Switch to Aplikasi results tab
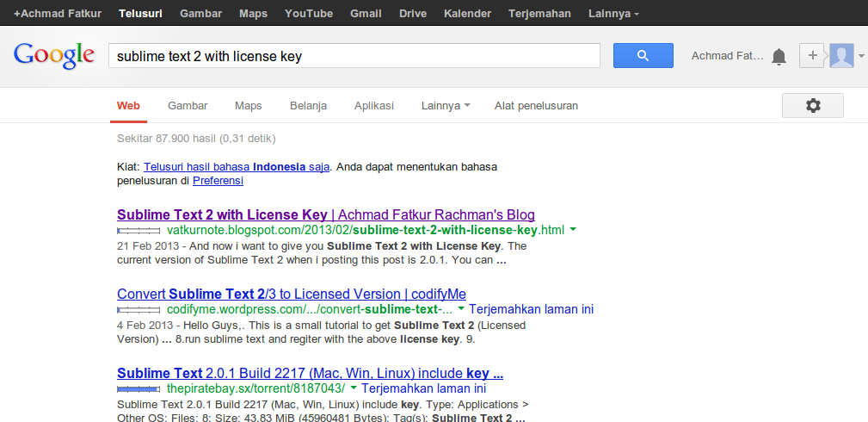Screen dimensions: 868x422 click(374, 105)
